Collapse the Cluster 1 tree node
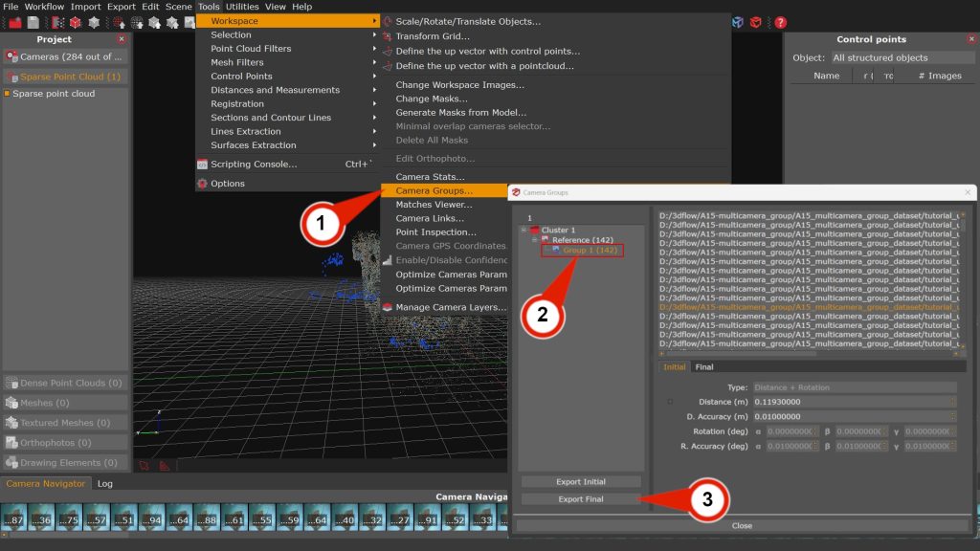The height and width of the screenshot is (551, 980). 523,230
